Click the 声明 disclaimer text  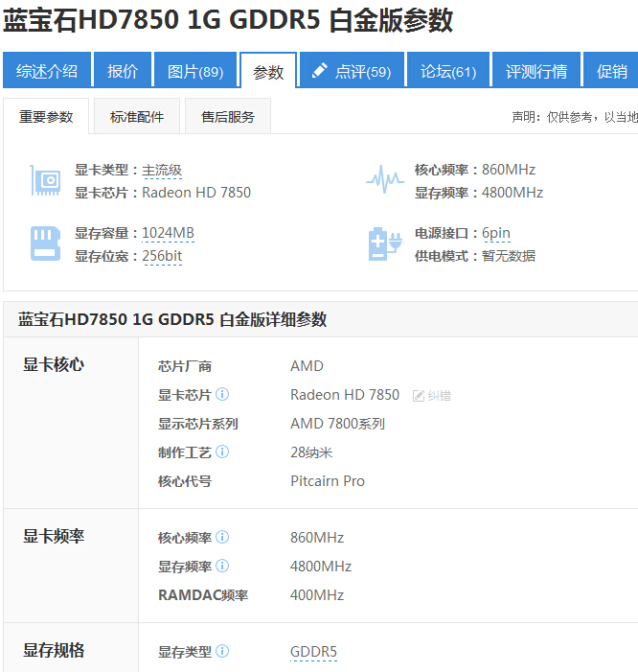(x=575, y=117)
